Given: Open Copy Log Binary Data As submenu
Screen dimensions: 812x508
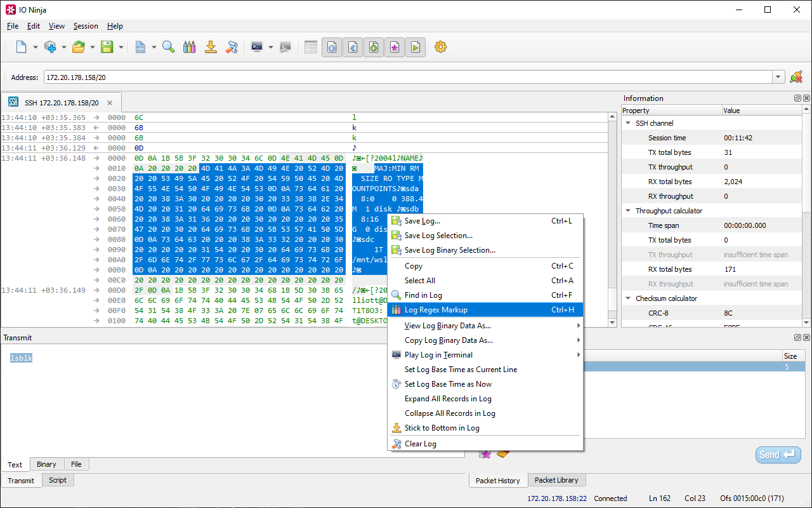Looking at the screenshot, I should point(485,340).
